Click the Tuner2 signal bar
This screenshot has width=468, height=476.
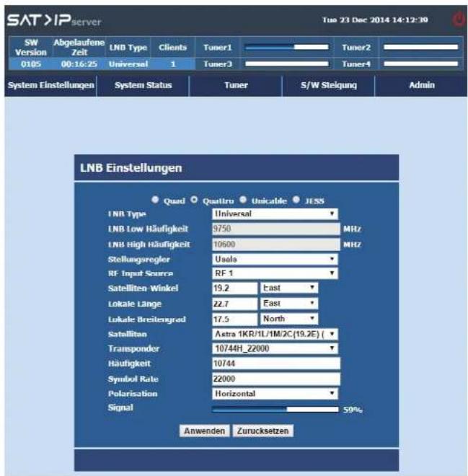coord(420,47)
